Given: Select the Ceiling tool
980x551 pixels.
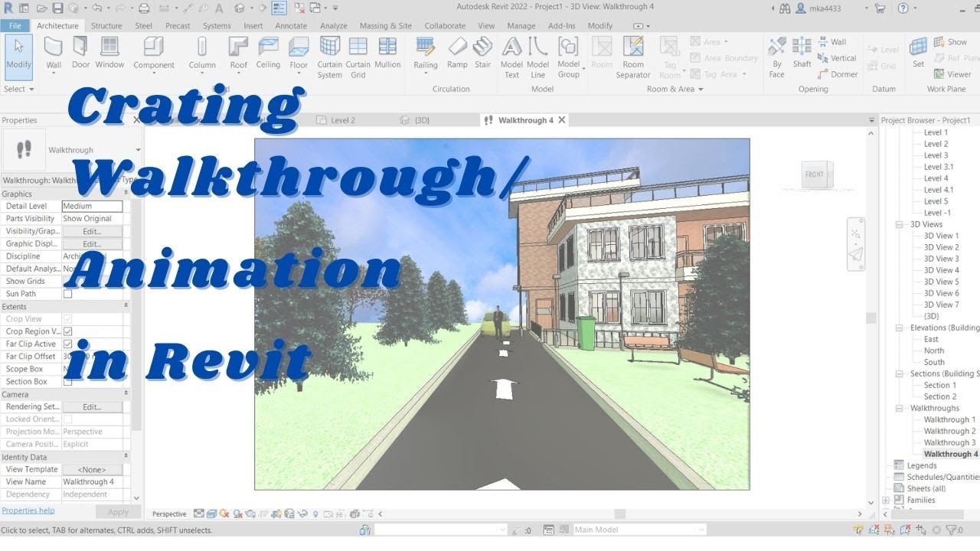Looking at the screenshot, I should point(268,53).
